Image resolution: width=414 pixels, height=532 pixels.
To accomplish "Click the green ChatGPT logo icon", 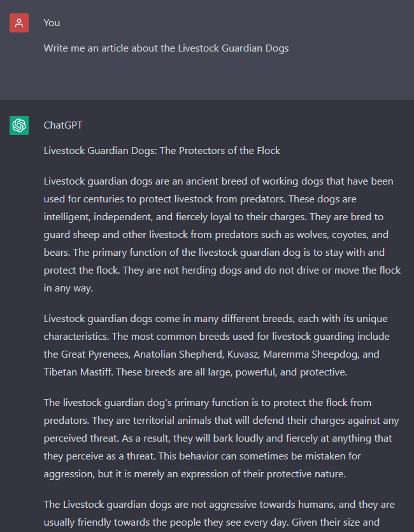I will click(19, 125).
